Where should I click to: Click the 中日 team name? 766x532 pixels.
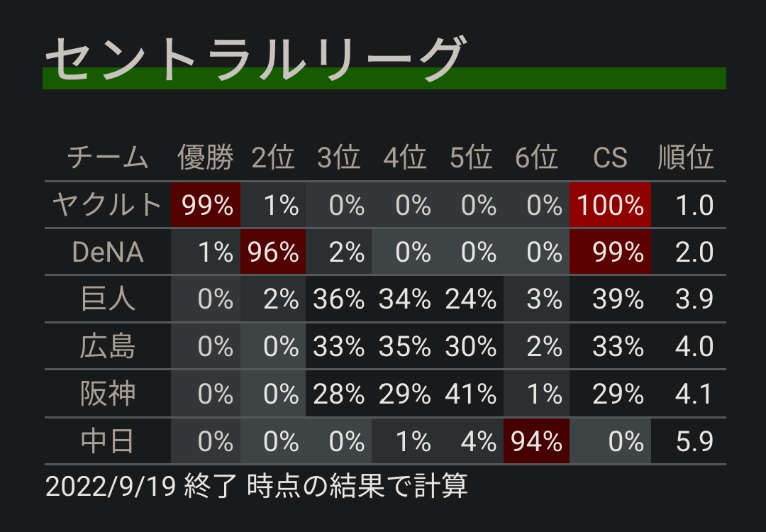point(108,441)
